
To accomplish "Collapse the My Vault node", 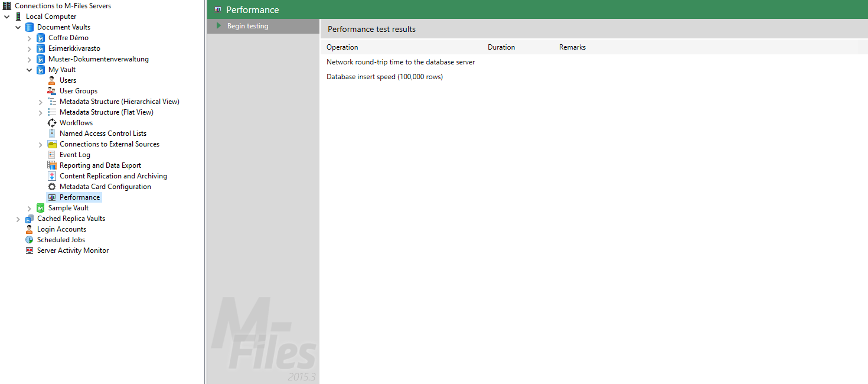I will point(30,70).
